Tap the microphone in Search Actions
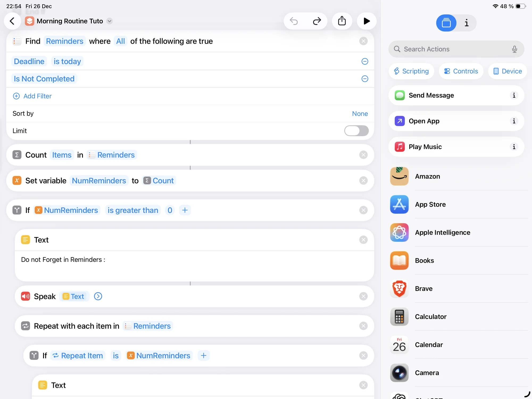 514,49
